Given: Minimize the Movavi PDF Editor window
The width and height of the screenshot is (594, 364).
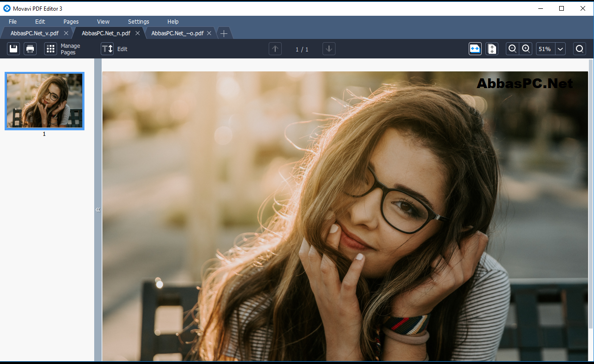Looking at the screenshot, I should pyautogui.click(x=541, y=8).
